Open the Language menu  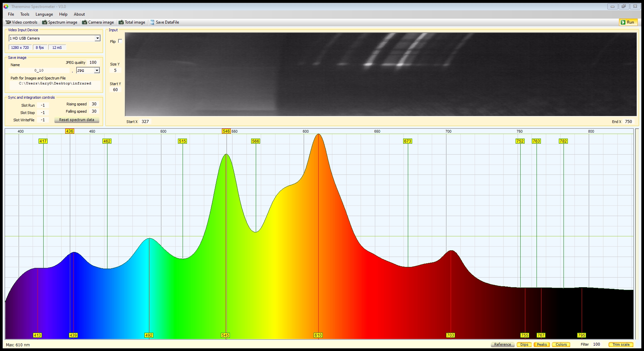pos(44,14)
